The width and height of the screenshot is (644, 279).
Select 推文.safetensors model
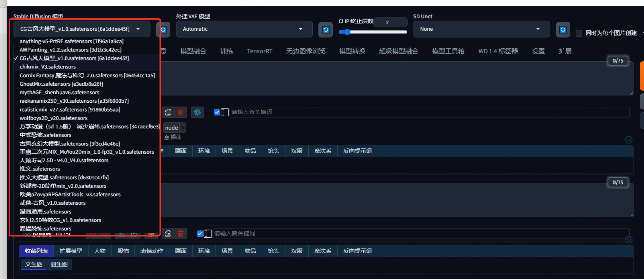[x=87, y=169]
